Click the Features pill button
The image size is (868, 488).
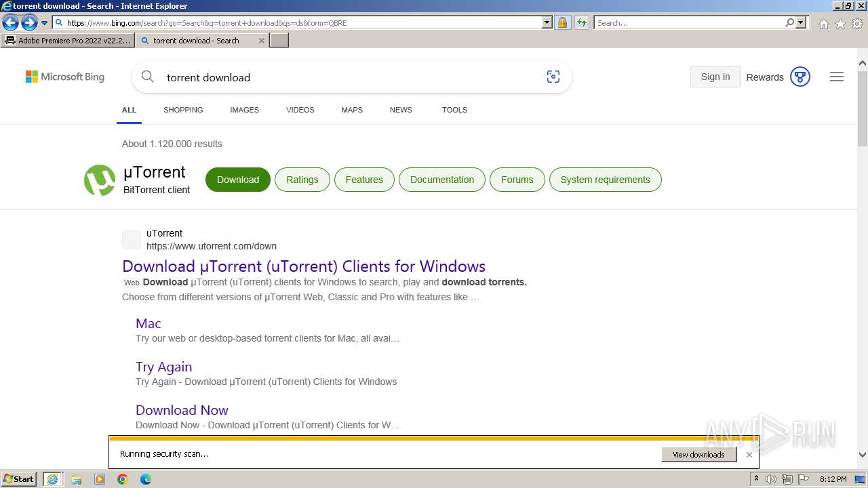[x=364, y=180]
